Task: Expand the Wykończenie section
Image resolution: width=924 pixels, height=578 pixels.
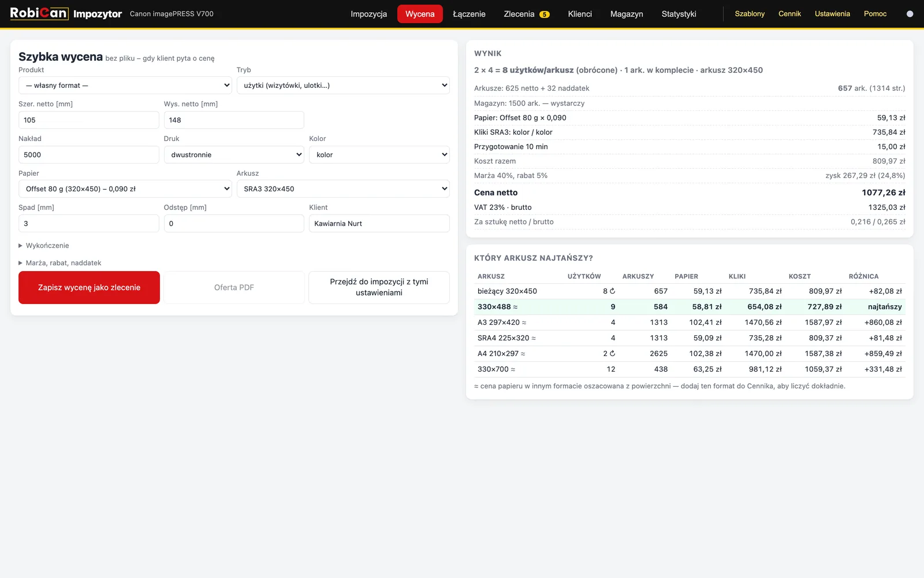Action: pyautogui.click(x=44, y=246)
